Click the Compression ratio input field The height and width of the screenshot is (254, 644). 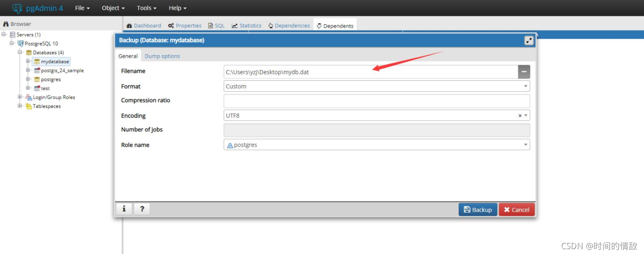pos(377,101)
